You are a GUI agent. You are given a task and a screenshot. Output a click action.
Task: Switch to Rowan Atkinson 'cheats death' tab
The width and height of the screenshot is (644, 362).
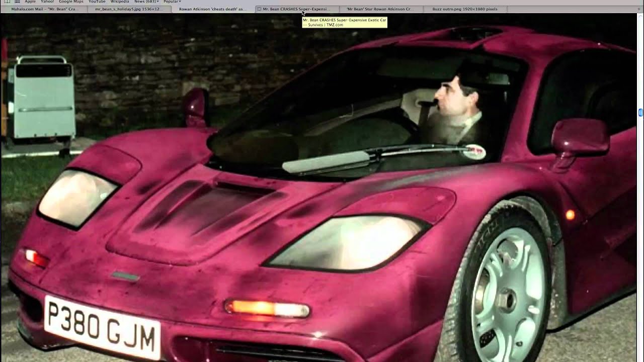click(x=212, y=9)
